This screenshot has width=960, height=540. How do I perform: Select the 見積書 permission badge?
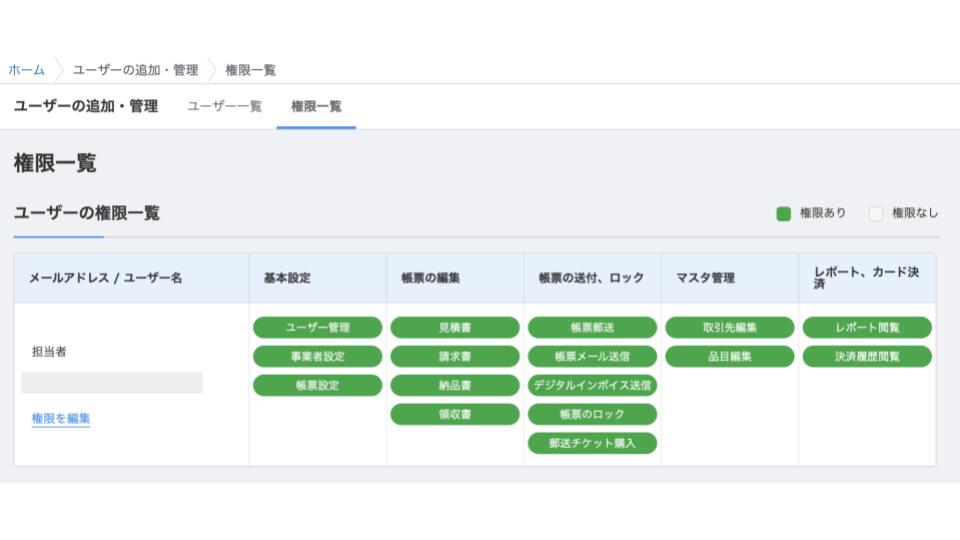(x=455, y=327)
